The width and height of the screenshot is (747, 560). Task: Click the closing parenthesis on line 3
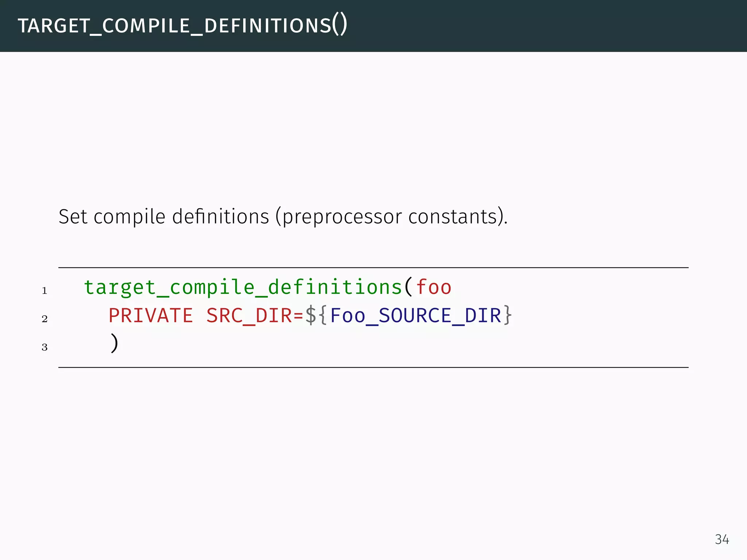tap(114, 343)
